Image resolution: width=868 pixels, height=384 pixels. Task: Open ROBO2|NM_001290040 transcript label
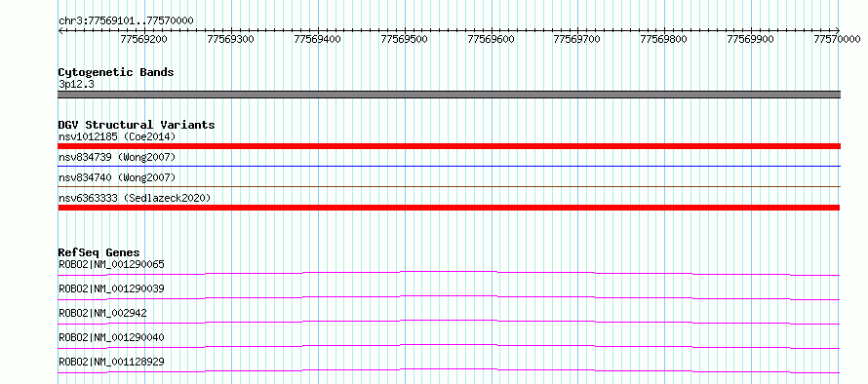click(x=111, y=337)
